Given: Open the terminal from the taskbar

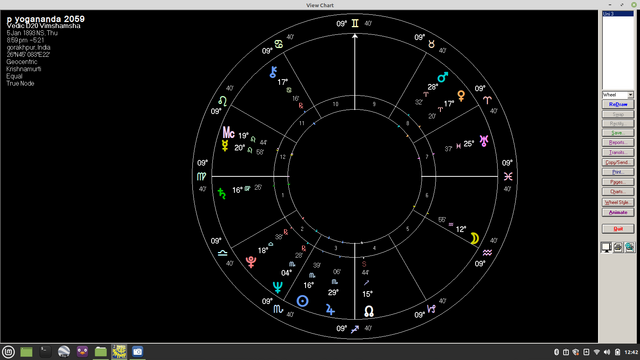Looking at the screenshot, I should point(45,351).
